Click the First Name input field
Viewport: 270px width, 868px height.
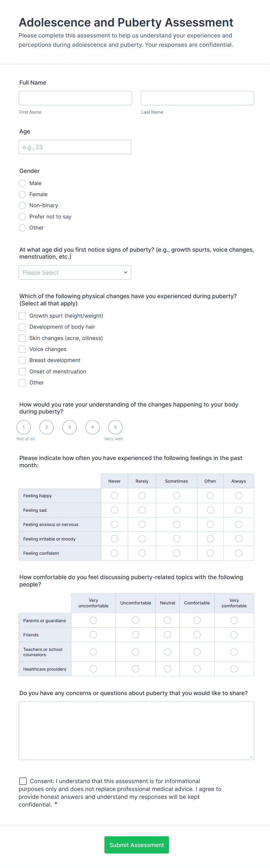pyautogui.click(x=75, y=98)
